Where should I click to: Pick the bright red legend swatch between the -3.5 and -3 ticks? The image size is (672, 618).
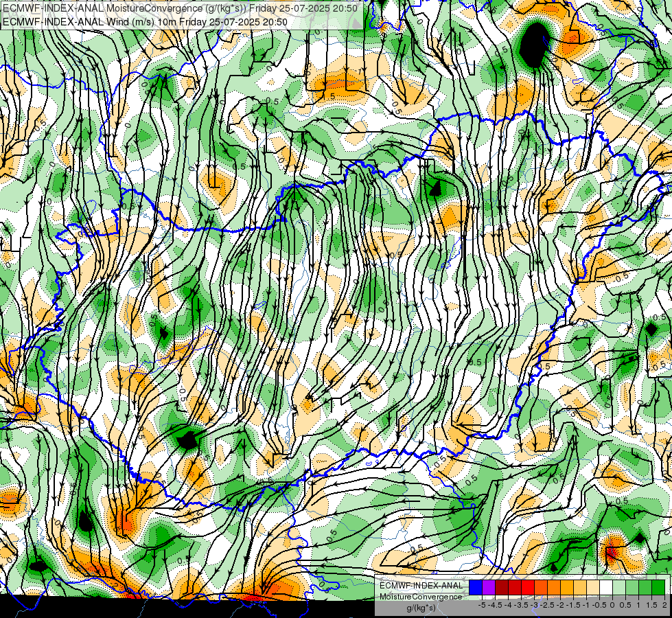point(528,588)
